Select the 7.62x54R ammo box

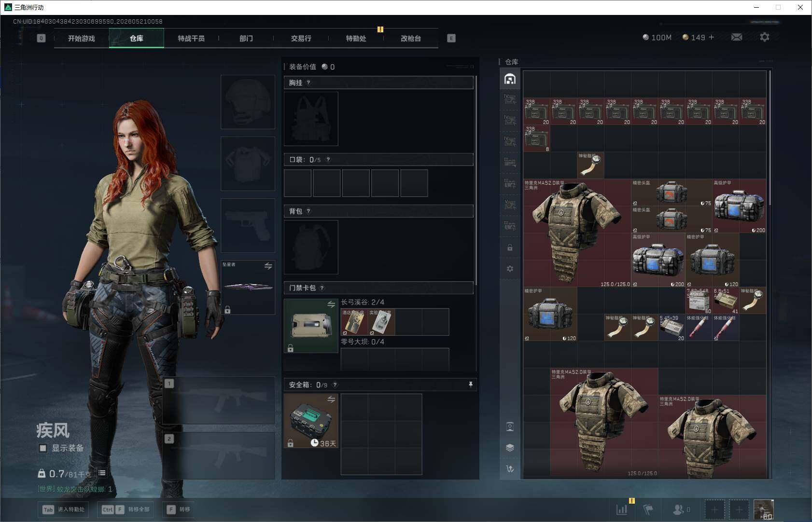tap(699, 301)
